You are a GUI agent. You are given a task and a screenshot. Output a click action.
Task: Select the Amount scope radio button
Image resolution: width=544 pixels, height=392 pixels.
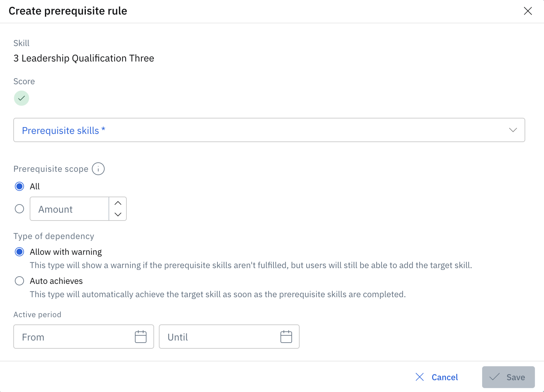coord(19,209)
